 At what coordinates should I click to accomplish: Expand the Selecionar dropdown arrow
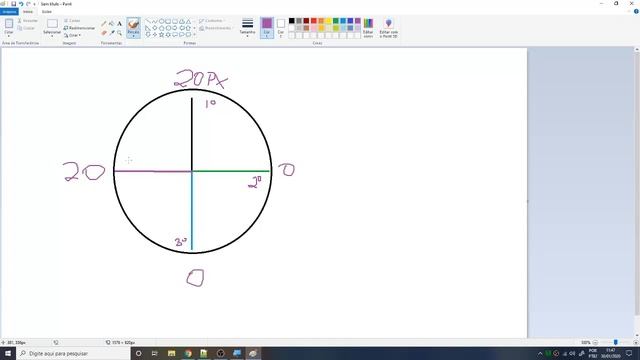click(x=52, y=36)
